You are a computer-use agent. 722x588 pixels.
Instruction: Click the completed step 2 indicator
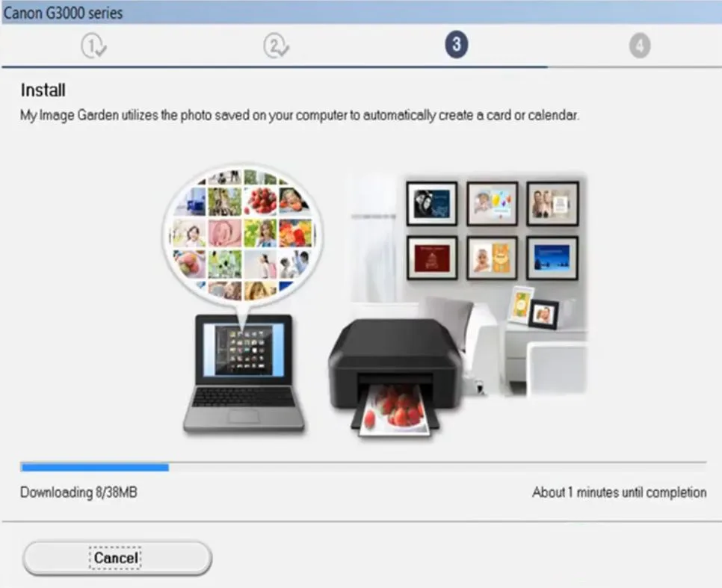pos(276,46)
